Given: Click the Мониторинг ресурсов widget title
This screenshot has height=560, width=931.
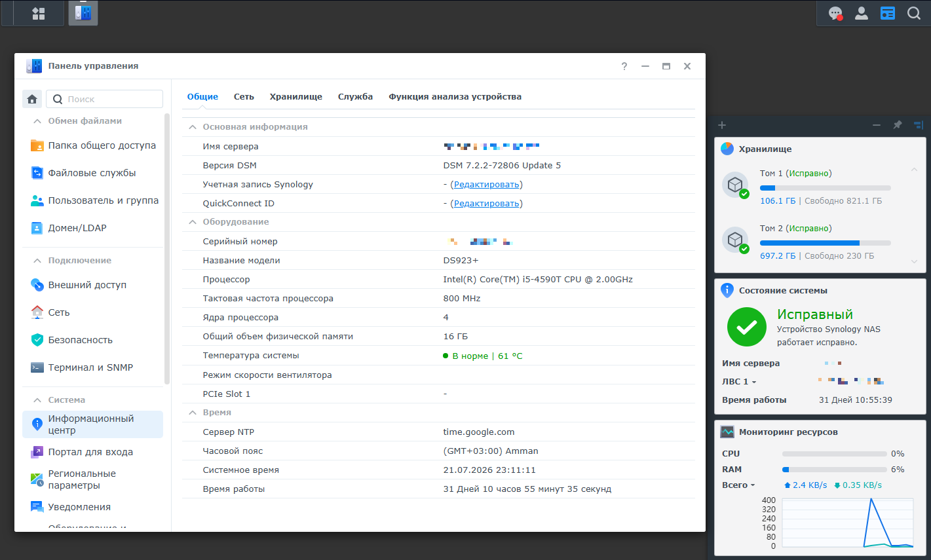Looking at the screenshot, I should [788, 432].
